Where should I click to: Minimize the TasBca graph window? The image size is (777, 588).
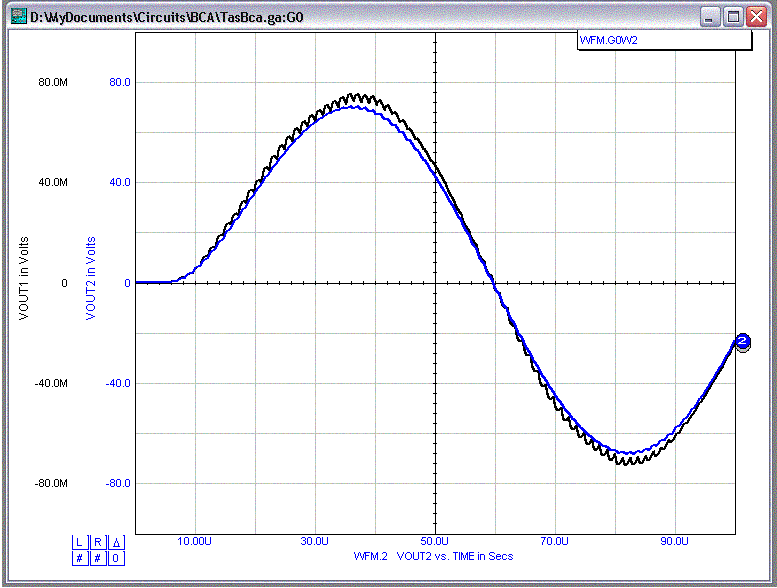click(x=710, y=17)
